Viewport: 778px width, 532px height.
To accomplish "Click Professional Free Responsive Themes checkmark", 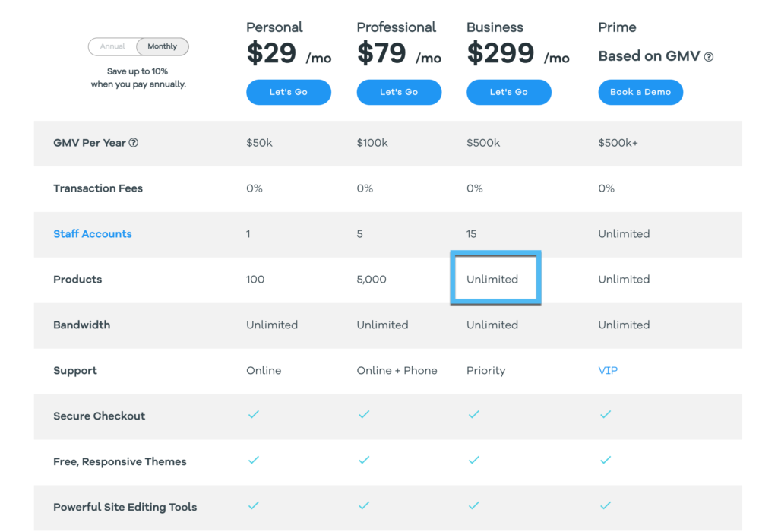I will pos(364,460).
